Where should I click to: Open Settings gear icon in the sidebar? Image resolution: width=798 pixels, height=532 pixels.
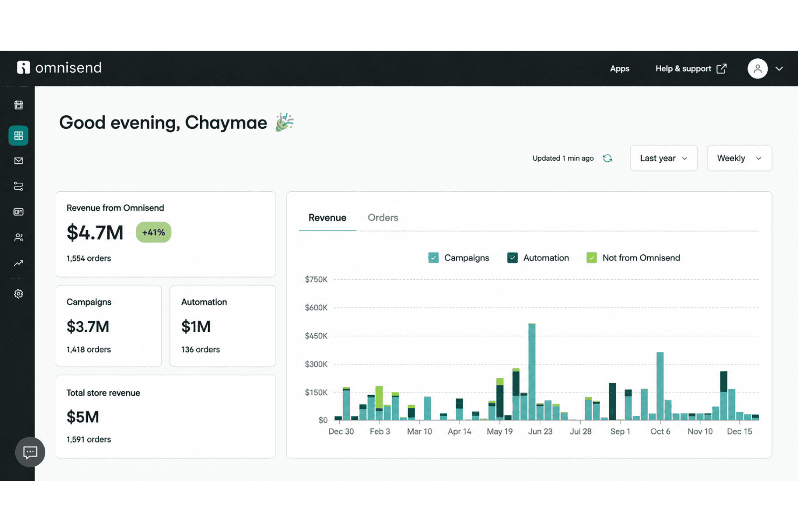(x=18, y=294)
